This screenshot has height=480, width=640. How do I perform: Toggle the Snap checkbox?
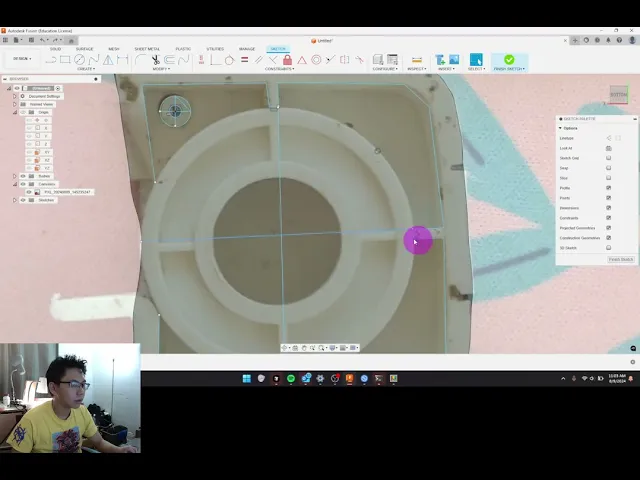pos(609,168)
